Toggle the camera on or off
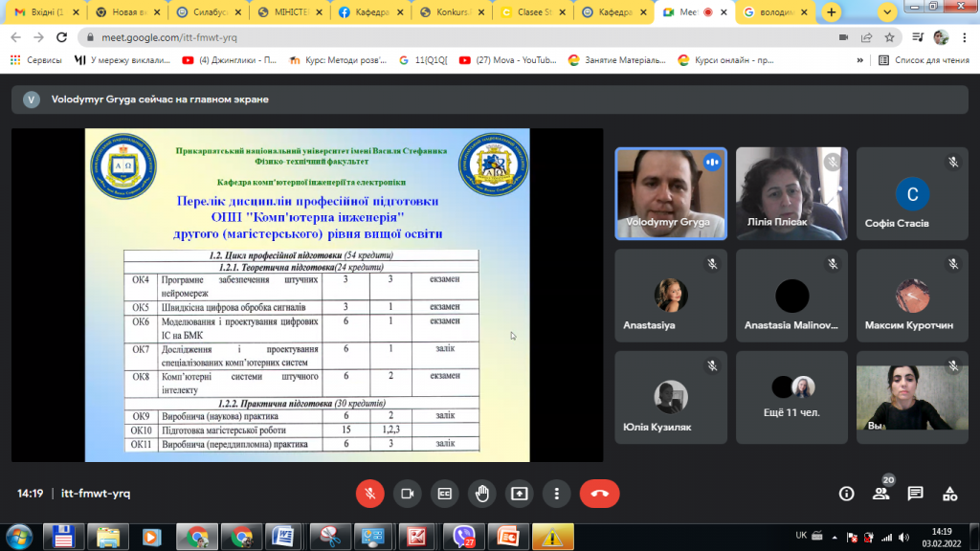 click(408, 494)
